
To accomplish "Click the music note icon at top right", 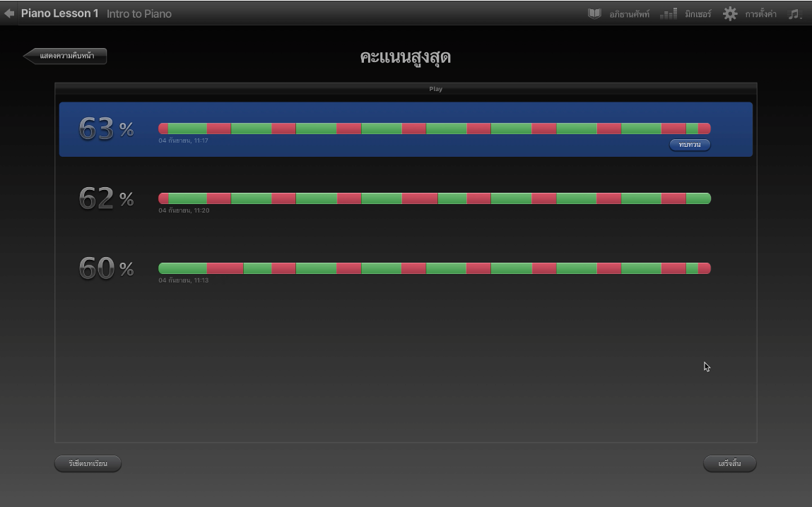I will tap(794, 14).
